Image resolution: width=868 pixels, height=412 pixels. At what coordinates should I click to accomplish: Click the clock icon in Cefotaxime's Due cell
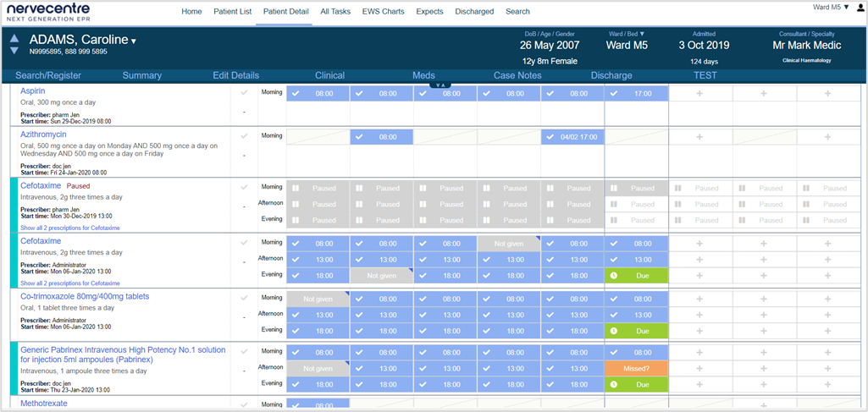coord(614,276)
